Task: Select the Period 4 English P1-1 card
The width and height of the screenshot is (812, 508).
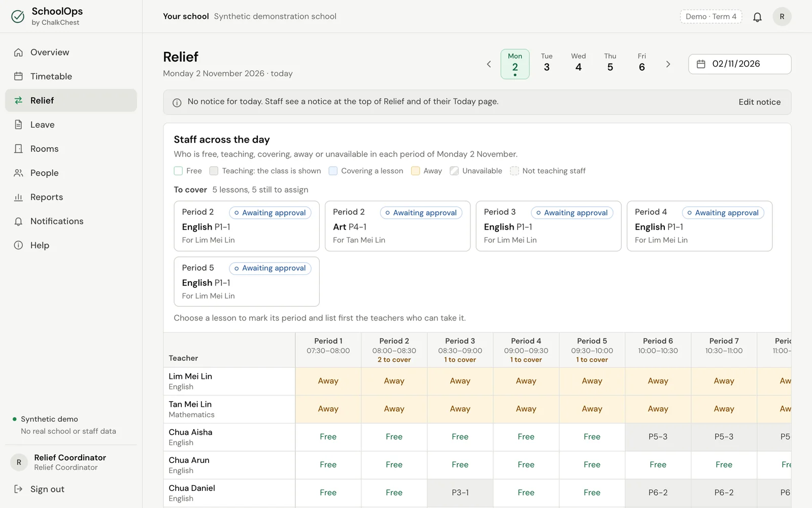Action: [x=699, y=226]
